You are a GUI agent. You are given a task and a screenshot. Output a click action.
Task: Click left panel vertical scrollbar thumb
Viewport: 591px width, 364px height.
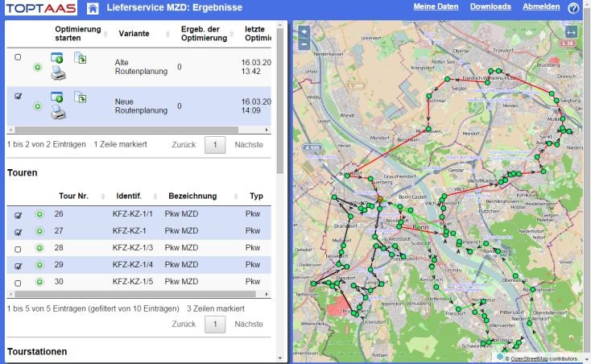click(x=279, y=101)
